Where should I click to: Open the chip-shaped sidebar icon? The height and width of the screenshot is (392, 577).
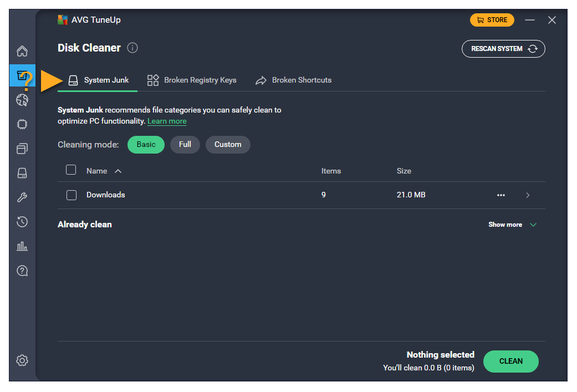[x=22, y=124]
